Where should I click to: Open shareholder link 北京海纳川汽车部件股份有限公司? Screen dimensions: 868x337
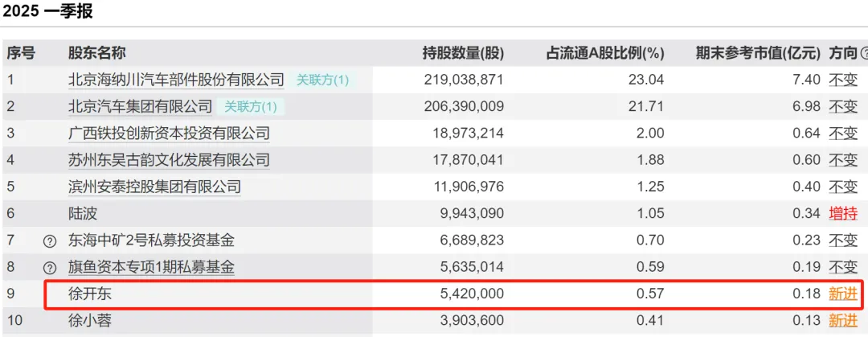(x=177, y=80)
